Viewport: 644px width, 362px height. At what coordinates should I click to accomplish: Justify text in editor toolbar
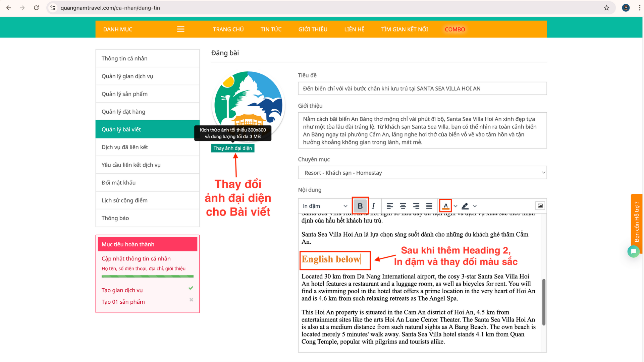point(429,206)
